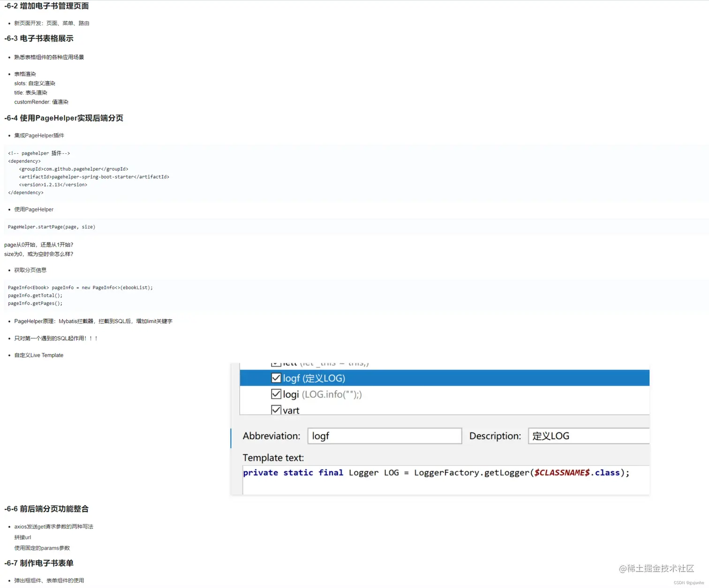Click the <!-- pagehelper 插件 --> comment line
This screenshot has width=709, height=588.
point(39,153)
